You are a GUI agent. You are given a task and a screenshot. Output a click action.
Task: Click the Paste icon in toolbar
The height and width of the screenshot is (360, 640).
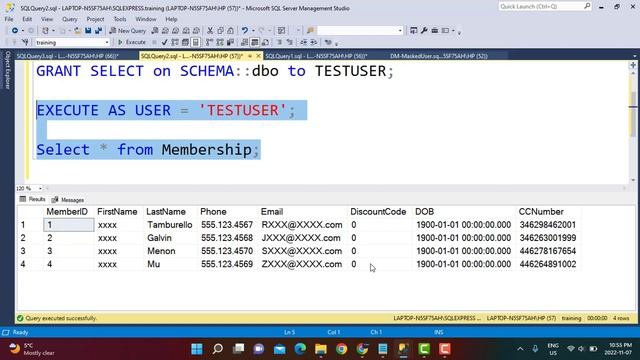point(231,31)
